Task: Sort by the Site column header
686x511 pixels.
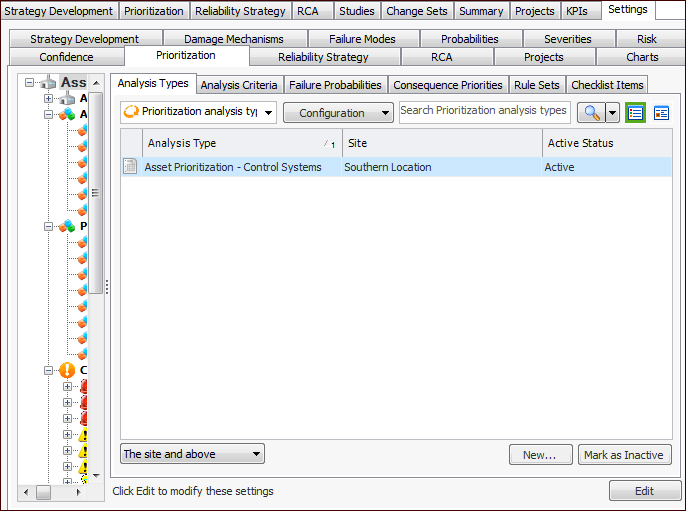Action: click(442, 143)
